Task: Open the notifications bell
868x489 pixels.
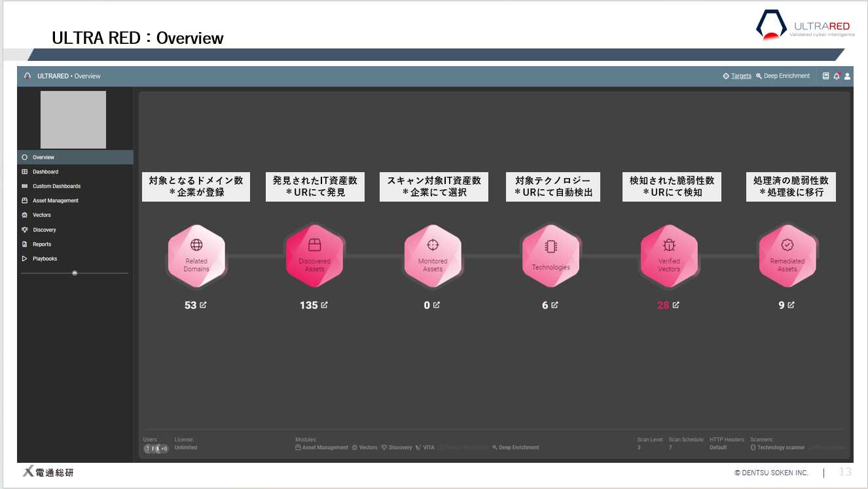Action: tap(837, 76)
